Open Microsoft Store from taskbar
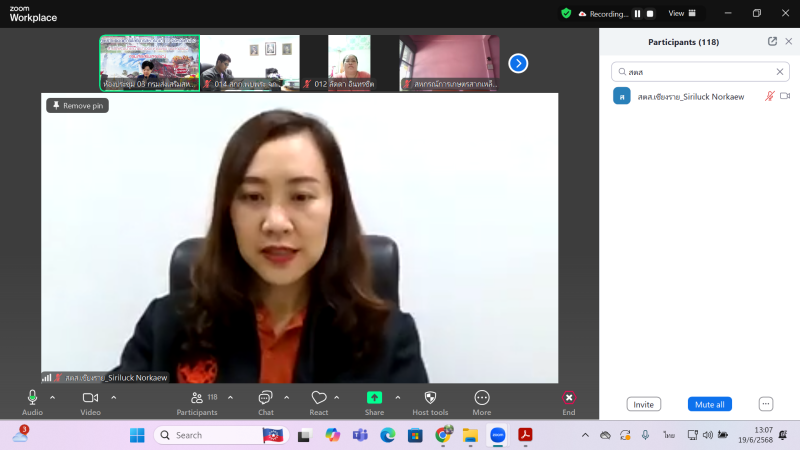The width and height of the screenshot is (800, 450). coord(415,435)
